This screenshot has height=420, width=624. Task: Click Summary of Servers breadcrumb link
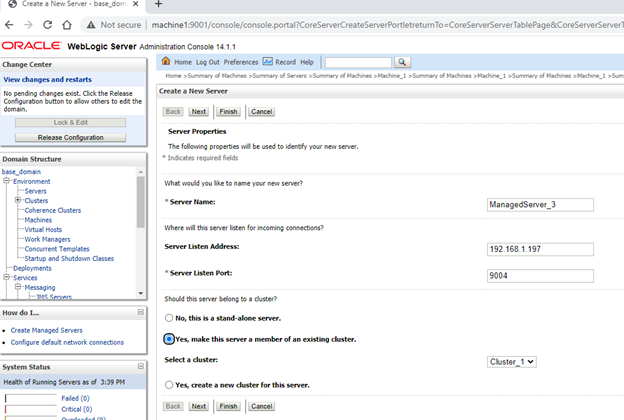pyautogui.click(x=279, y=76)
